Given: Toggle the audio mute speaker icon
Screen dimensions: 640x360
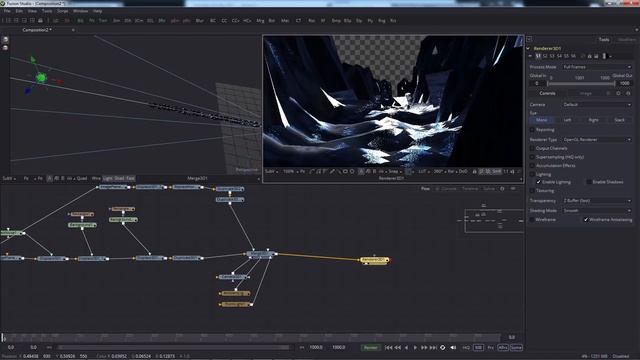Looking at the screenshot, I should click(x=453, y=347).
